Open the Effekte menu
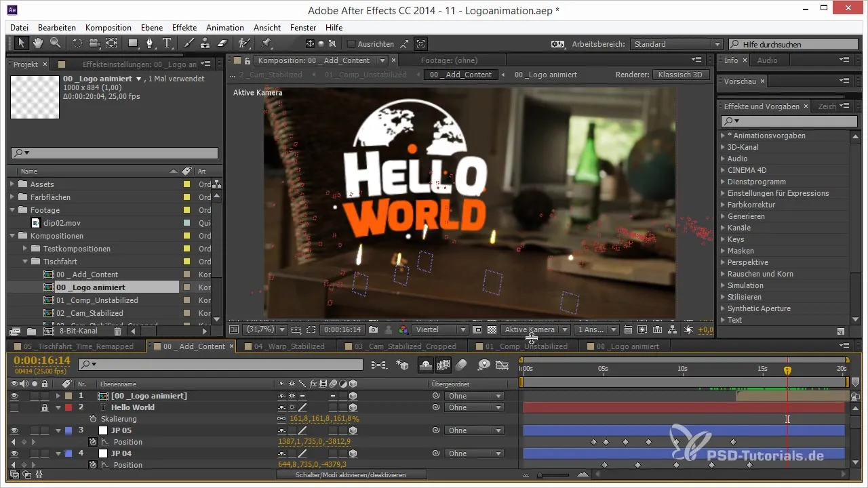 [184, 28]
